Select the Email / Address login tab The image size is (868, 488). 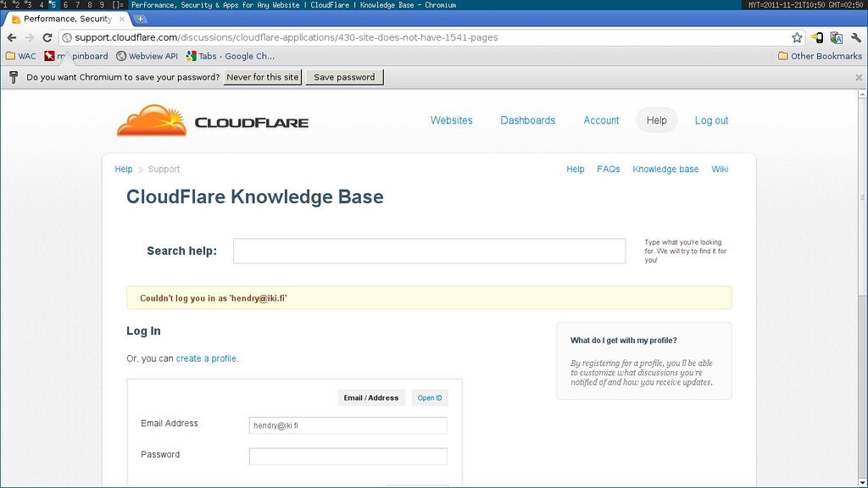pos(371,397)
